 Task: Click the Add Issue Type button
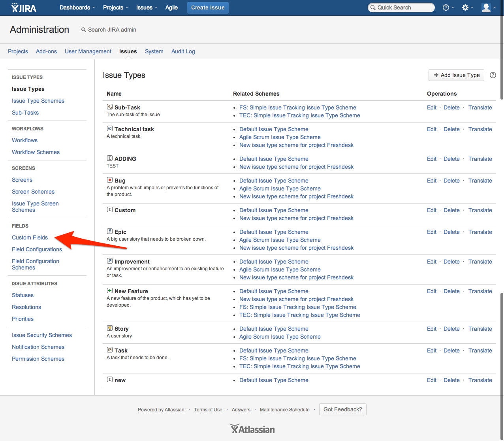[456, 75]
